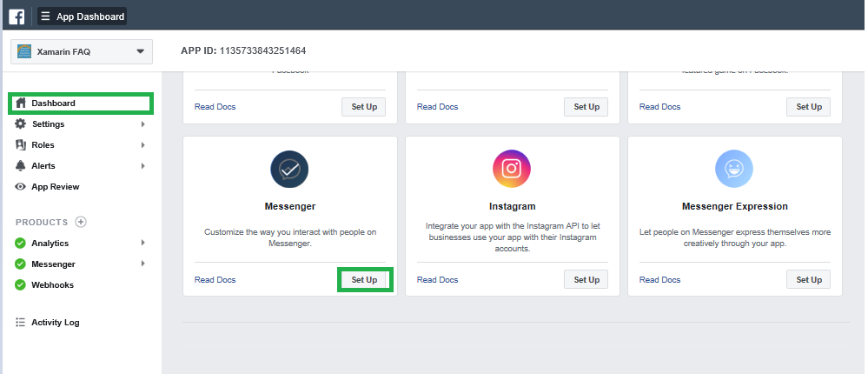Image resolution: width=868 pixels, height=374 pixels.
Task: Open the App Dashboard hamburger menu icon
Action: [x=45, y=17]
